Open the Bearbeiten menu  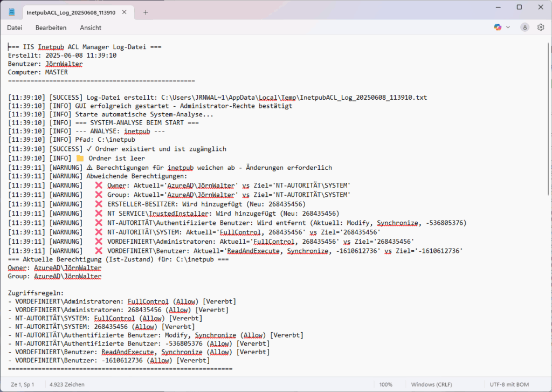51,27
